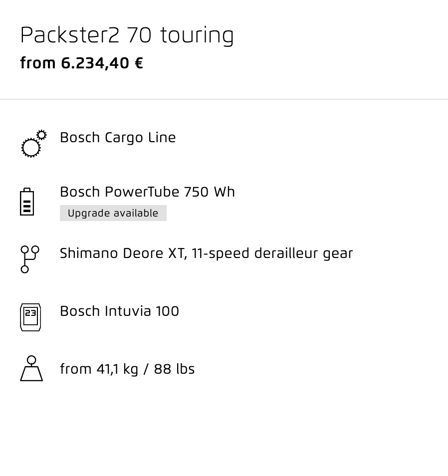The width and height of the screenshot is (448, 476).
Task: Open the Packster2 70 touring title
Action: (x=127, y=35)
